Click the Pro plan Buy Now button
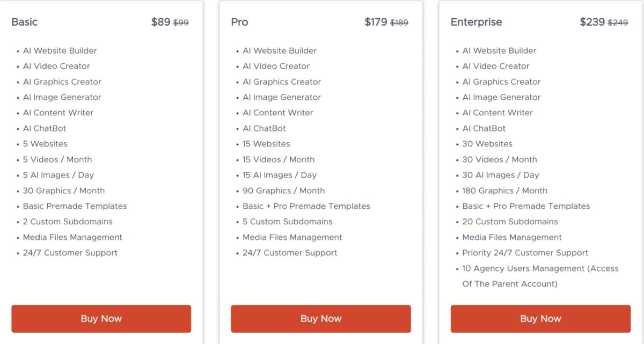Screen dimensions: 644x344 click(x=320, y=318)
